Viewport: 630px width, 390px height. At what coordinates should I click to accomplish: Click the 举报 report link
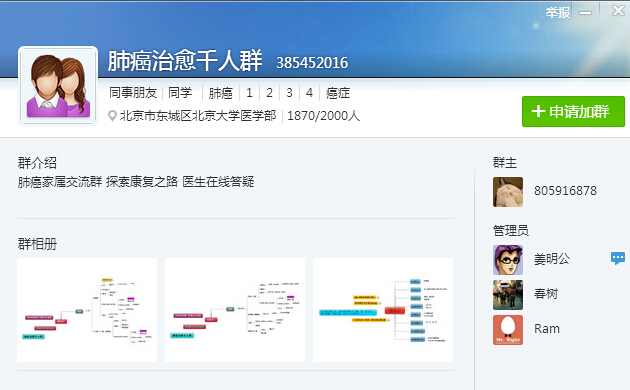coord(558,12)
